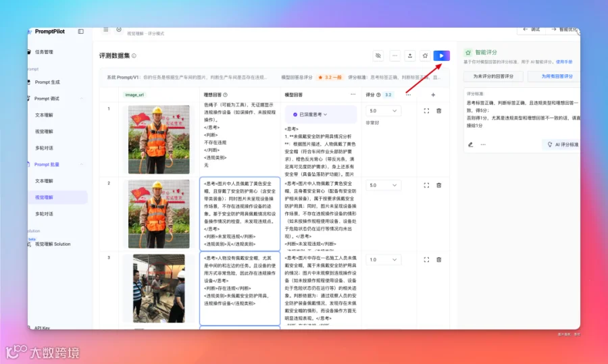Toggle the crossed-eye hide icon in toolbar
The height and width of the screenshot is (364, 608).
pos(378,56)
